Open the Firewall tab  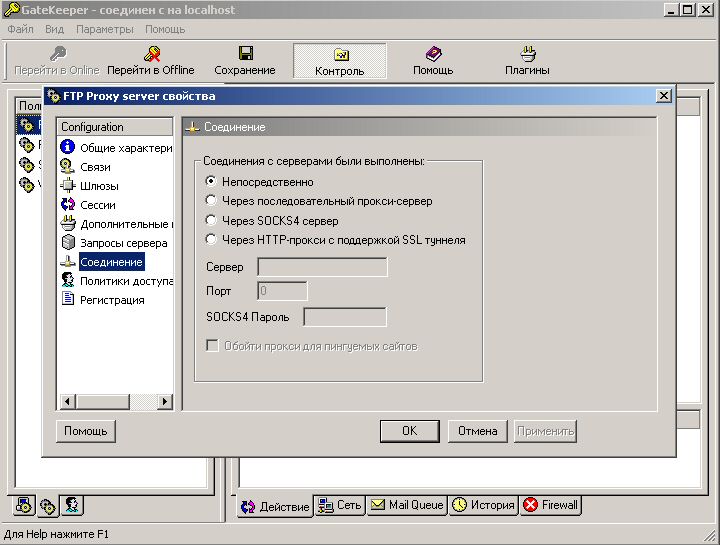click(550, 505)
